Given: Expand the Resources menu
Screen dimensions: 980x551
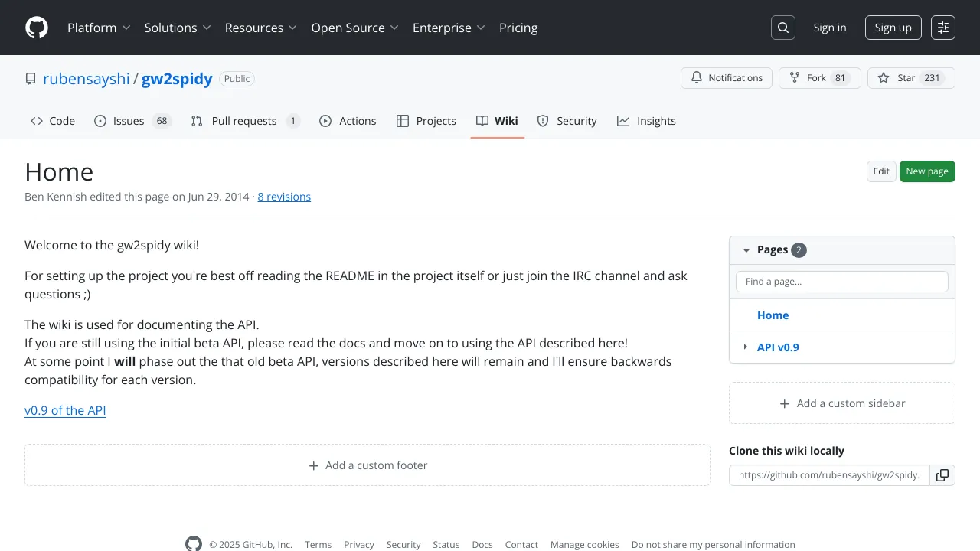Looking at the screenshot, I should click(x=260, y=28).
